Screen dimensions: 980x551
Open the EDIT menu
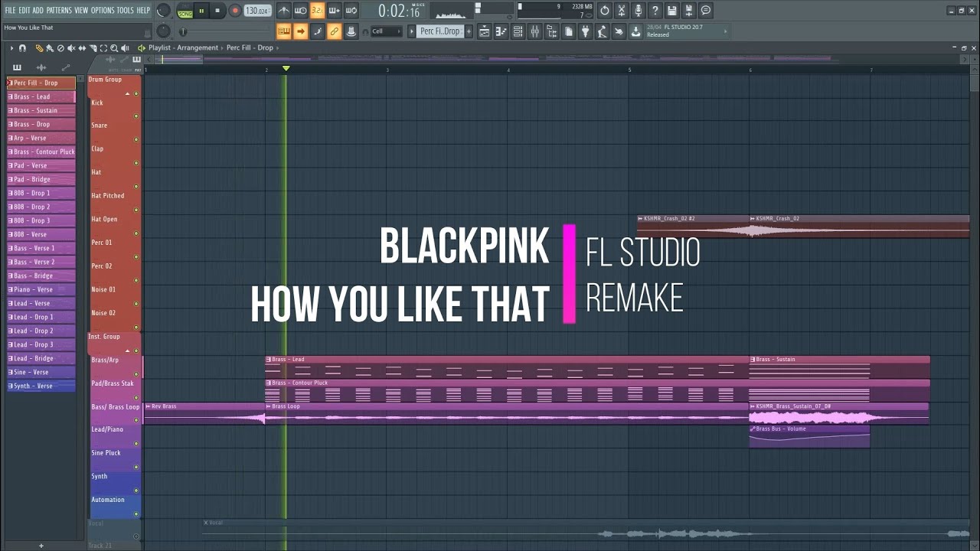coord(24,10)
